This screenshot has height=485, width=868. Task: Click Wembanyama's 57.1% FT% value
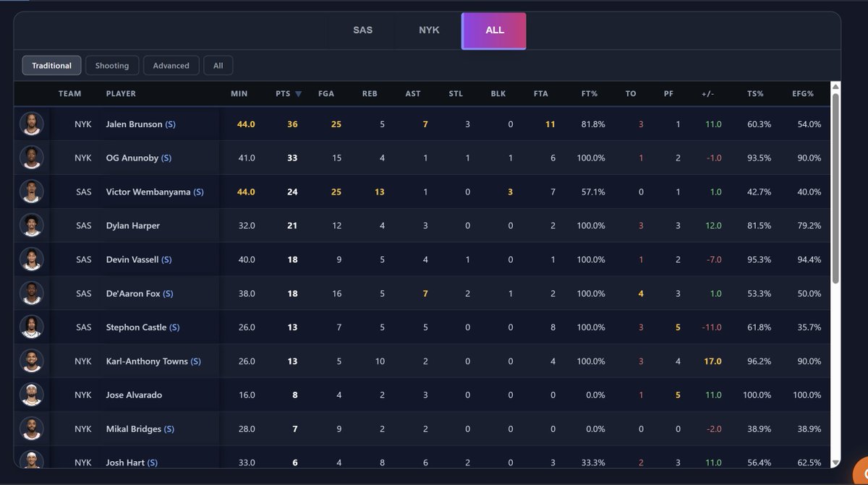point(592,192)
